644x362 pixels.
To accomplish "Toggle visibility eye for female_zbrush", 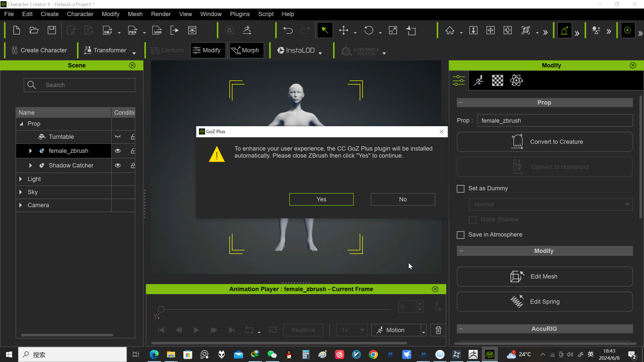I will tap(118, 151).
